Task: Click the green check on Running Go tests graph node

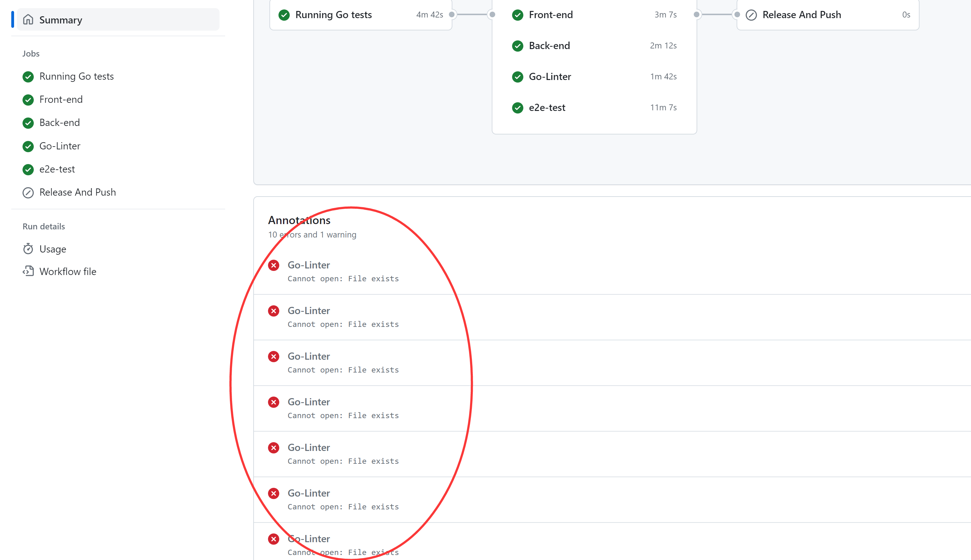Action: [x=284, y=15]
